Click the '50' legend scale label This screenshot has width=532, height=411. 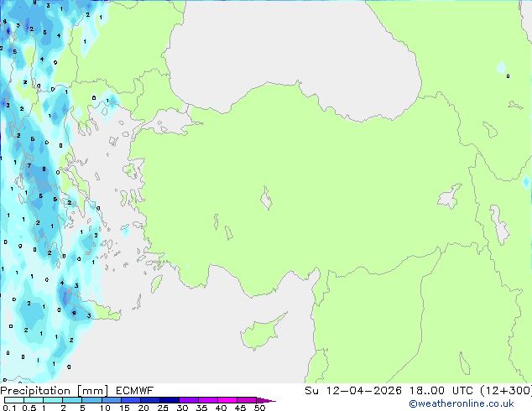pos(260,408)
